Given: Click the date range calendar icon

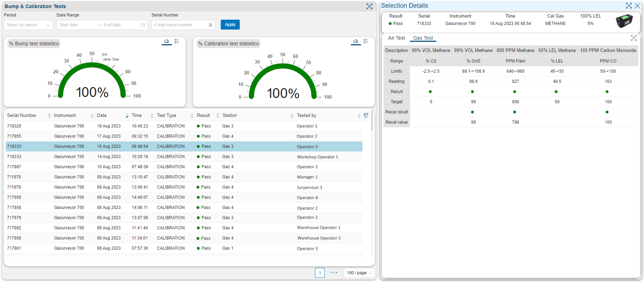Looking at the screenshot, I should click(x=143, y=25).
